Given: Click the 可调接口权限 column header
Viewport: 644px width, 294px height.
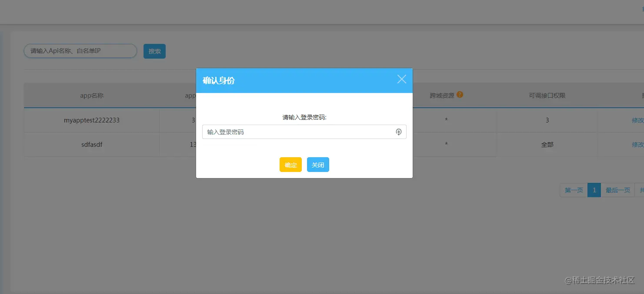Looking at the screenshot, I should (x=547, y=96).
